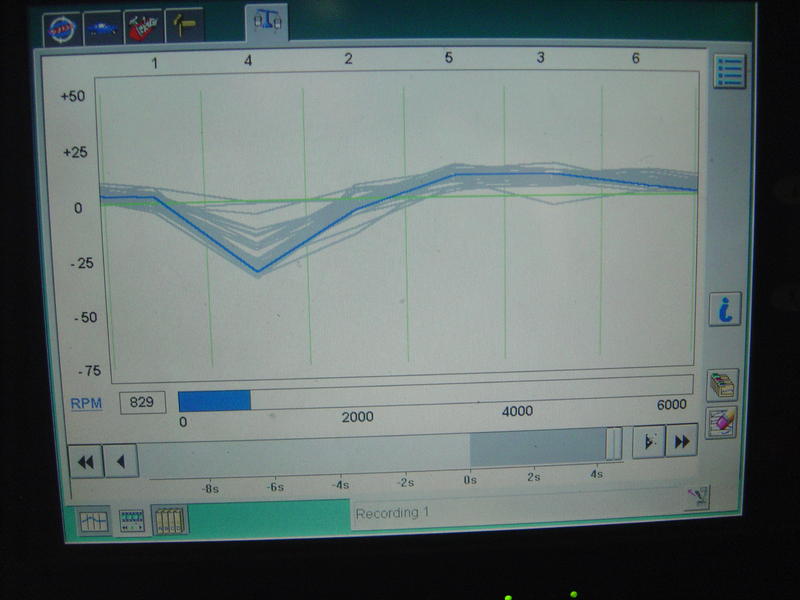Switch to the line graph view icon
The height and width of the screenshot is (600, 800).
pos(94,521)
